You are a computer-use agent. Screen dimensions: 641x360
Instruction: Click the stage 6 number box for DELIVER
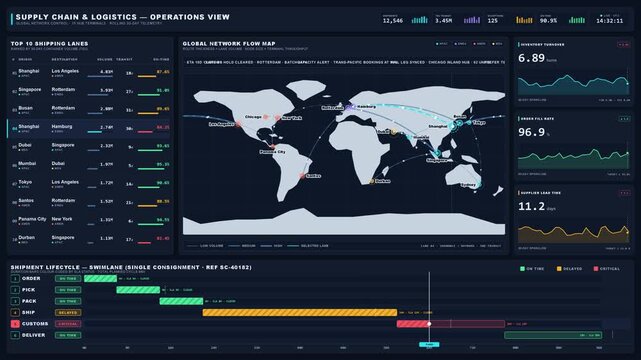coord(15,335)
